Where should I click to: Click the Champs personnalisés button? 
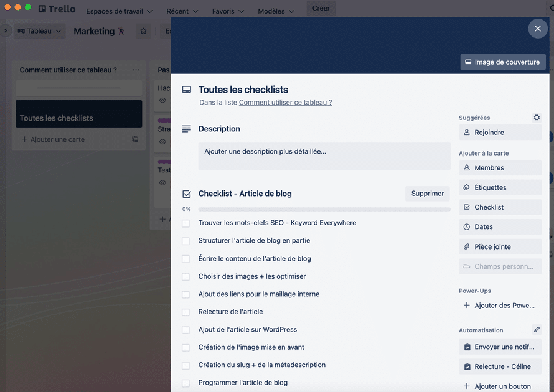click(x=500, y=266)
